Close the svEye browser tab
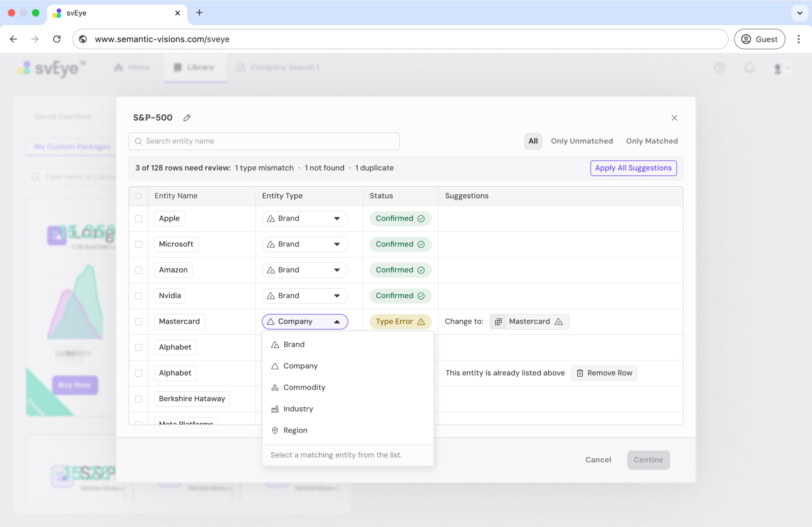The image size is (812, 527). point(178,13)
